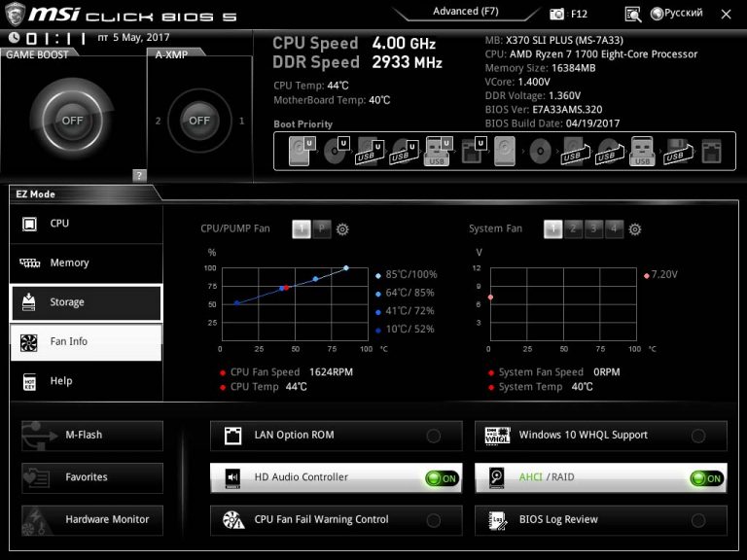The image size is (747, 560).
Task: Select the UEFI USB hard disk boot device
Action: (x=370, y=152)
